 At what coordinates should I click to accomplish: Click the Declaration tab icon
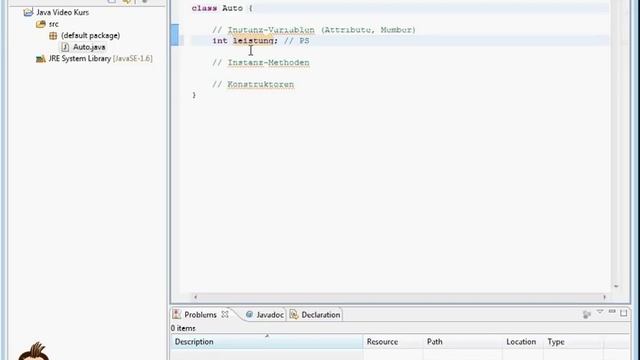click(294, 315)
